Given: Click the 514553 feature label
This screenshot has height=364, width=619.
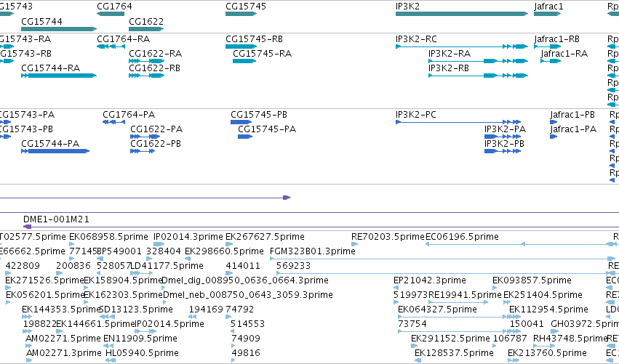Looking at the screenshot, I should click(x=247, y=324).
